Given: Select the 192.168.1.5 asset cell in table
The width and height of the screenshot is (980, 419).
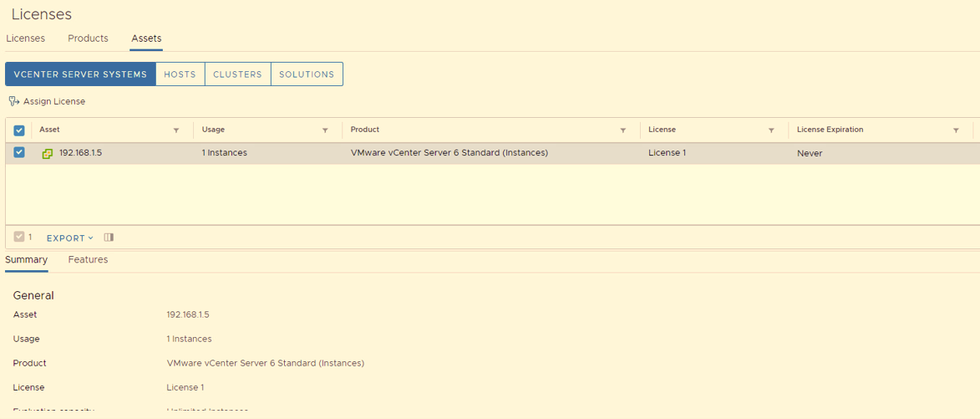Looking at the screenshot, I should pos(81,152).
